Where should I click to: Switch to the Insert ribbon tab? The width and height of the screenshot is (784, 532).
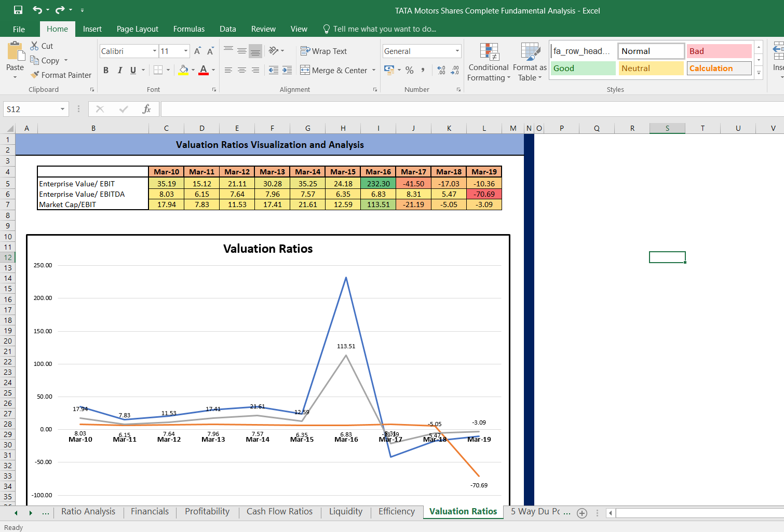pos(92,29)
